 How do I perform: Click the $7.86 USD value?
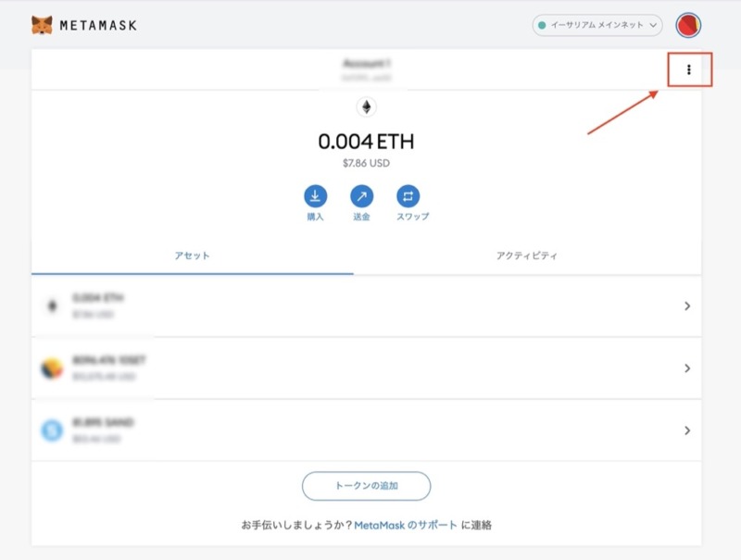pos(366,163)
